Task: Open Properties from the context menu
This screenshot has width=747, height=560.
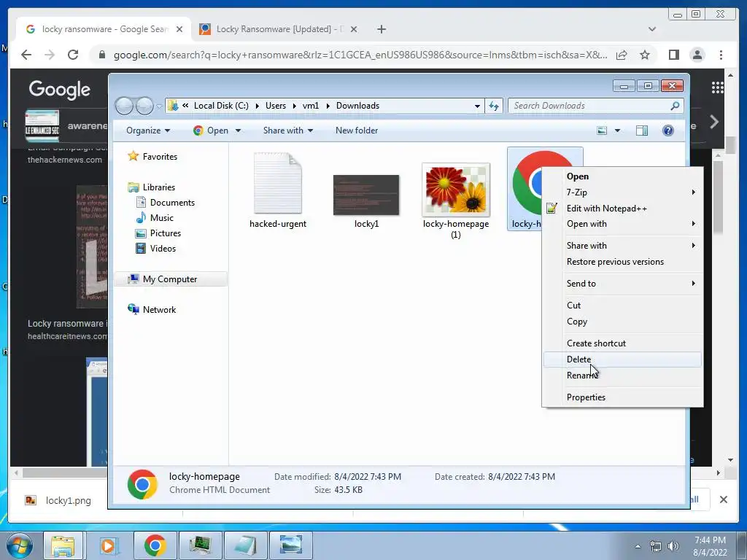Action: 622,397
